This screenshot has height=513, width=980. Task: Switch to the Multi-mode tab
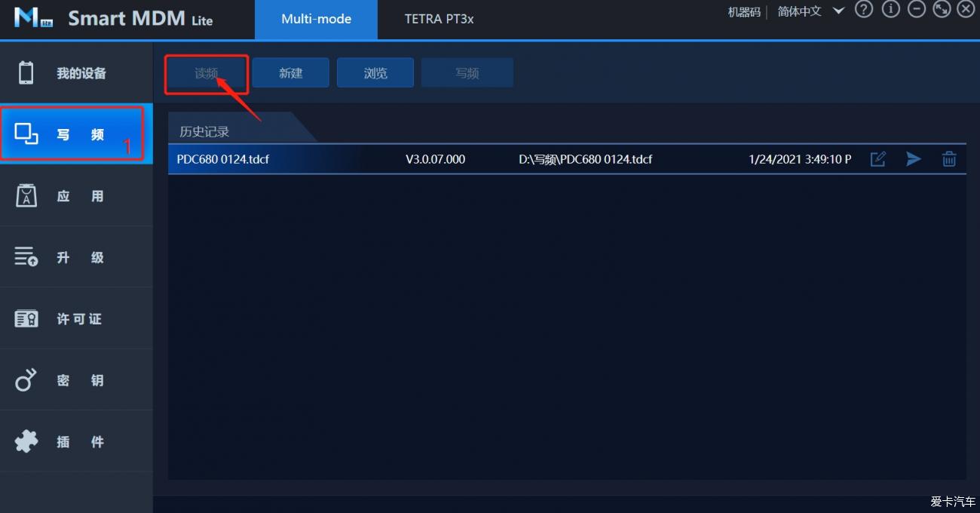(x=316, y=20)
